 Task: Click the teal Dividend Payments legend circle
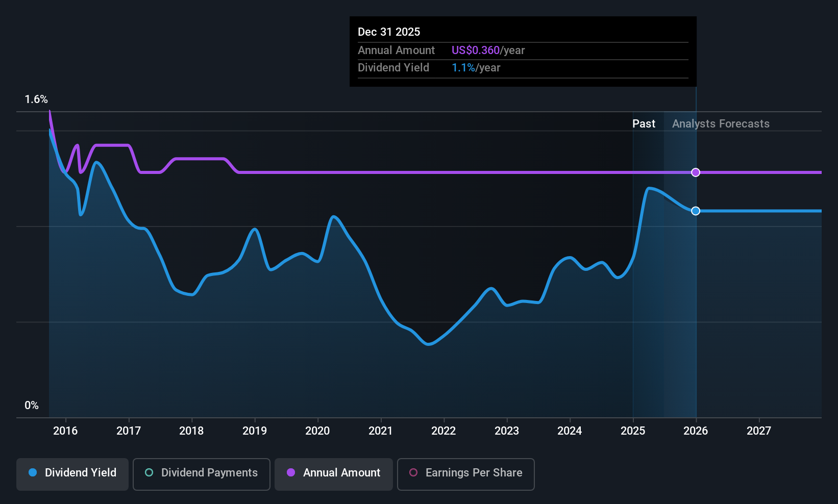(149, 472)
